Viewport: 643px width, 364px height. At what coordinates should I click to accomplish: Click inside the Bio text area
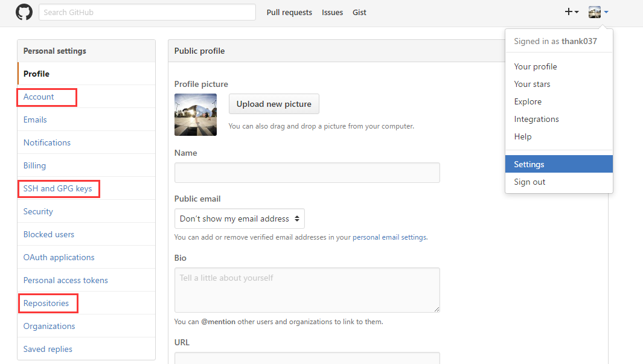[307, 290]
